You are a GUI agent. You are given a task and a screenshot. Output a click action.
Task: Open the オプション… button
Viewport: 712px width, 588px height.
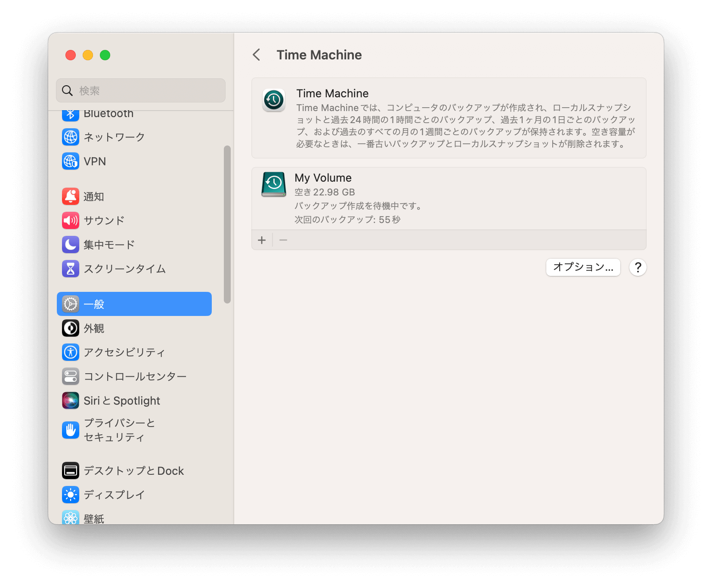tap(583, 267)
